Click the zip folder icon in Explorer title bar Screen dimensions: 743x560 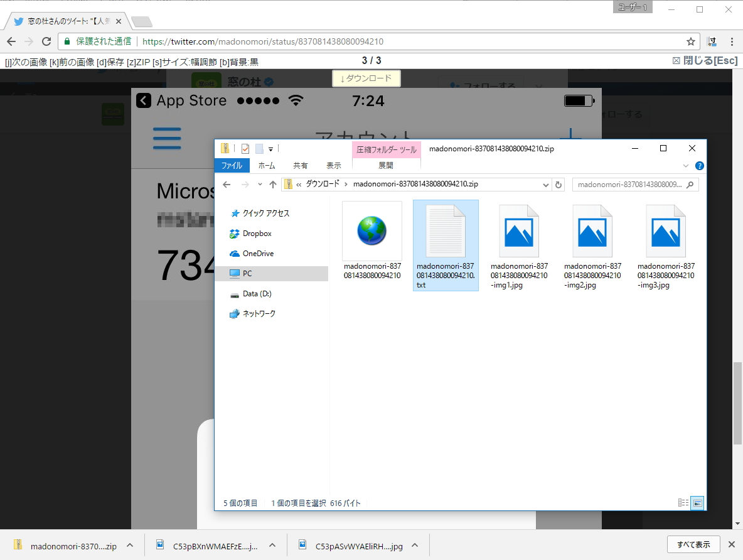coord(225,148)
